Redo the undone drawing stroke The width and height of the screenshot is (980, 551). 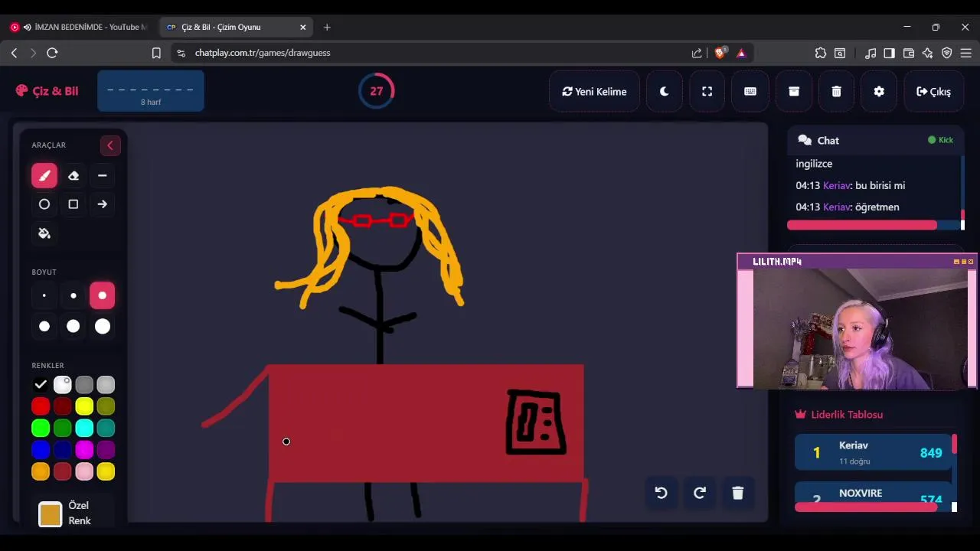point(700,493)
